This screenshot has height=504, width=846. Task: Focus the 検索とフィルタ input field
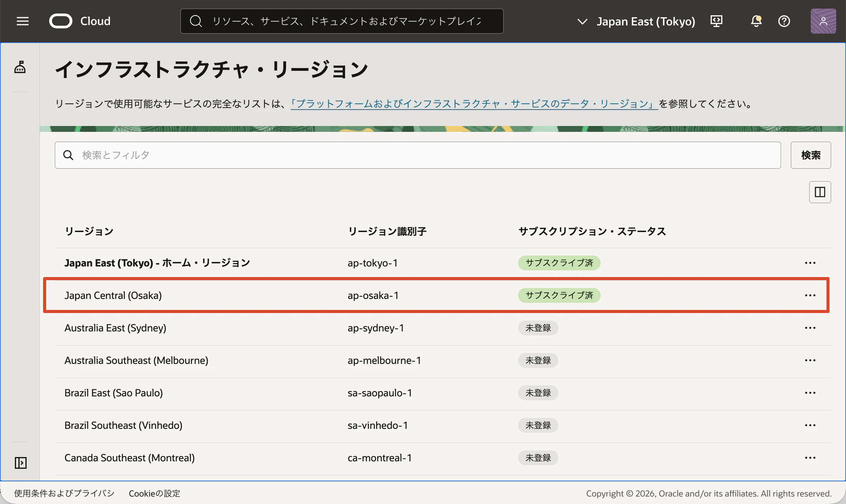pos(418,155)
